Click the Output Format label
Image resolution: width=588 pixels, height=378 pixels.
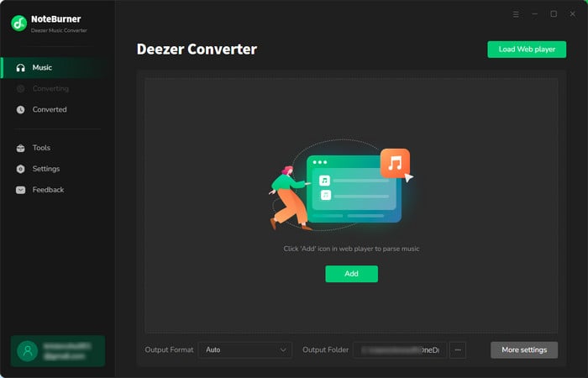[x=169, y=350]
